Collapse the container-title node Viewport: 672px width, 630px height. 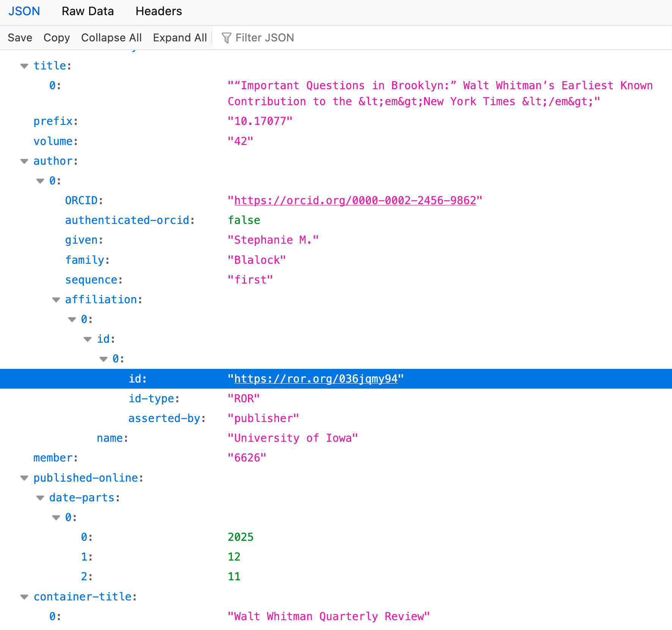pyautogui.click(x=24, y=596)
